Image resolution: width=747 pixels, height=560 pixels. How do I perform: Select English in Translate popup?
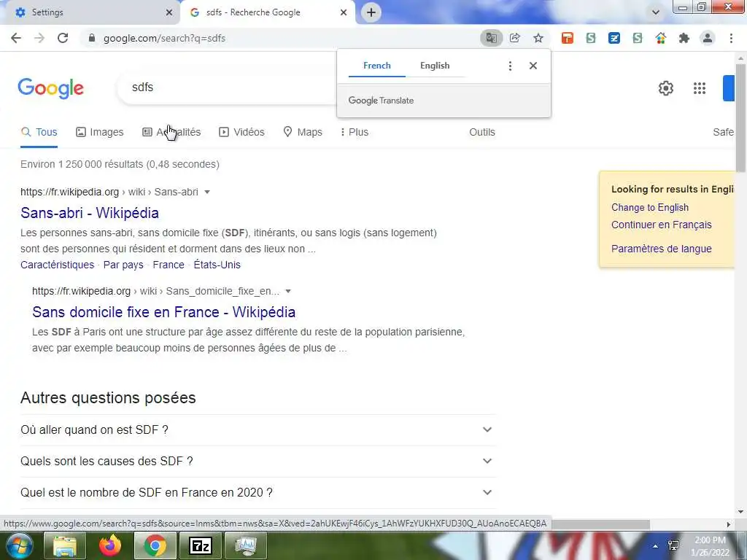(435, 66)
